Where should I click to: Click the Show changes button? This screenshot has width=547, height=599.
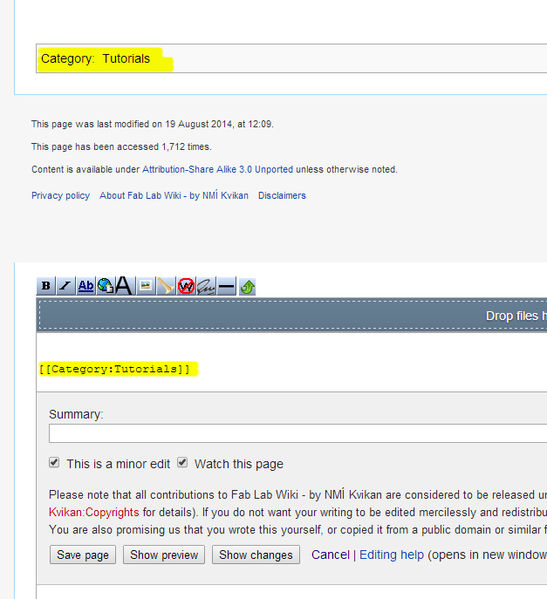click(x=256, y=555)
